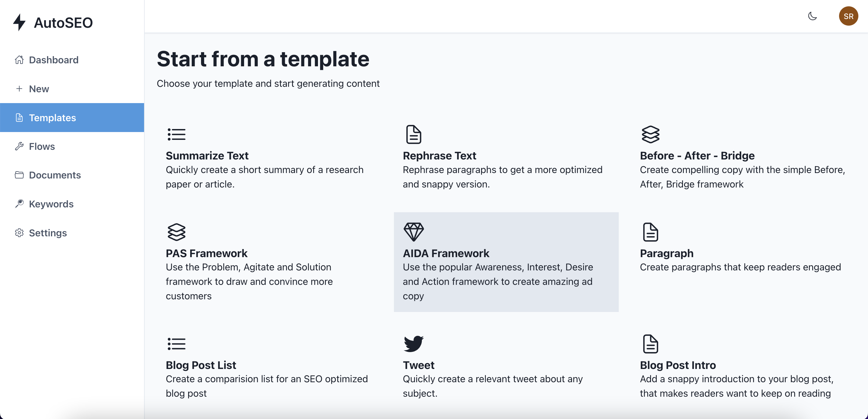Click the Paragraph template document icon
Screen dimensions: 868x419
tap(650, 232)
